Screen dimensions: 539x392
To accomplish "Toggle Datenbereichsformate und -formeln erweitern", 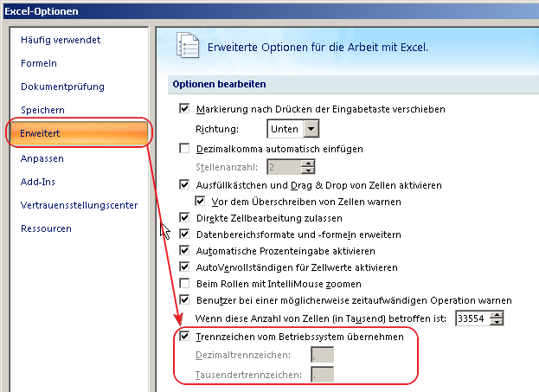I will coord(184,235).
